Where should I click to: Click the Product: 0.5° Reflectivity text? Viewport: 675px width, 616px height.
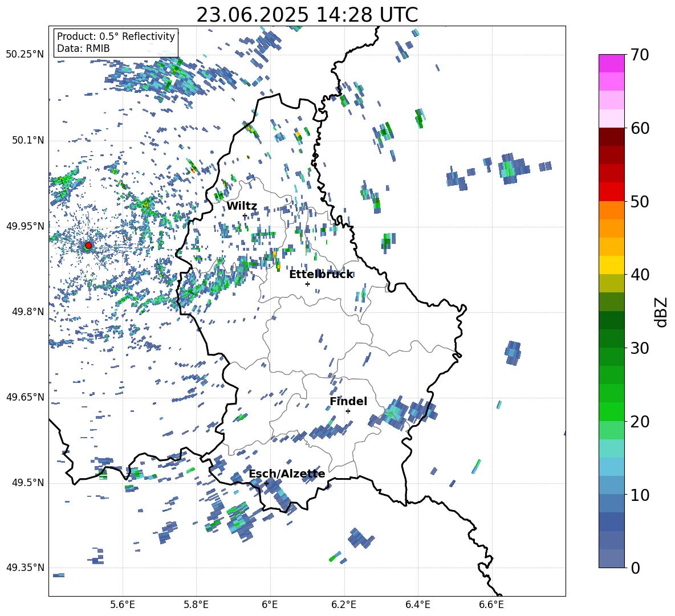click(116, 36)
